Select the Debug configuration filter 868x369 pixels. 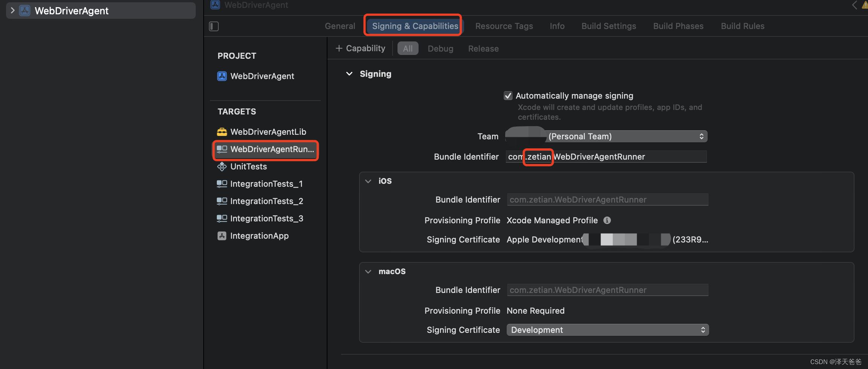coord(440,49)
